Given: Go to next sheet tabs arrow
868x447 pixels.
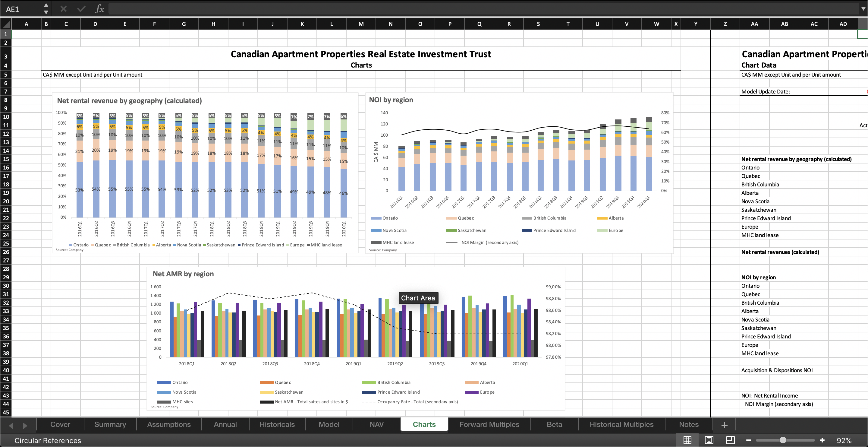Looking at the screenshot, I should [25, 425].
